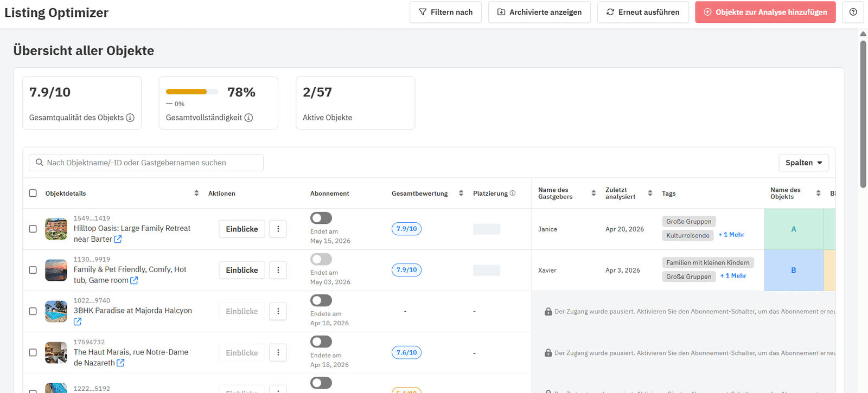Image resolution: width=868 pixels, height=393 pixels.
Task: Click info icon beside Platzierung header
Action: pyautogui.click(x=513, y=193)
